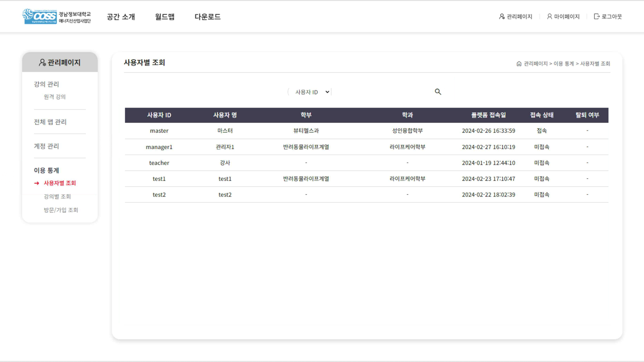Click the home icon in breadcrumb
This screenshot has width=644, height=362.
pyautogui.click(x=519, y=64)
